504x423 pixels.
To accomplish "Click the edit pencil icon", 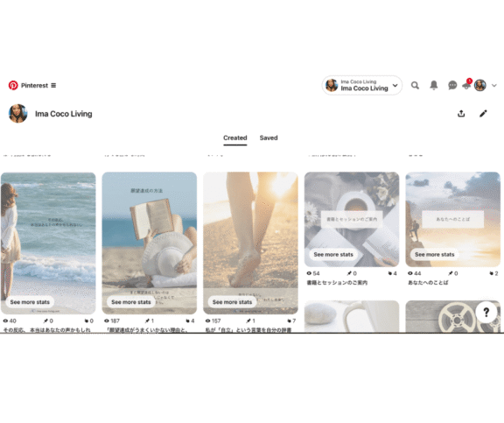I will point(483,114).
